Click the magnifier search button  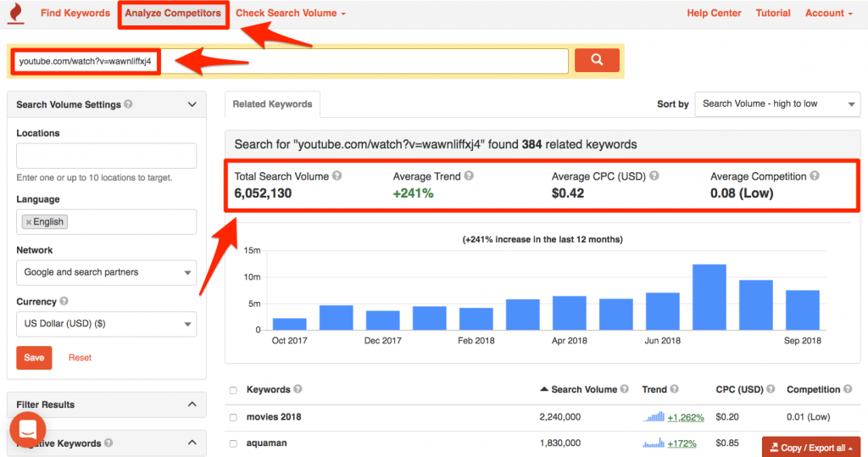(x=597, y=60)
